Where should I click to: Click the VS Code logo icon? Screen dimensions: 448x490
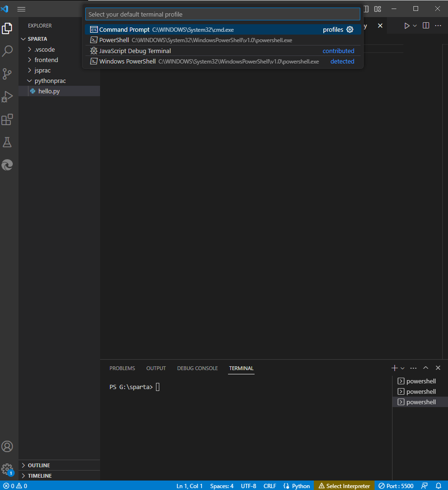pyautogui.click(x=4, y=9)
